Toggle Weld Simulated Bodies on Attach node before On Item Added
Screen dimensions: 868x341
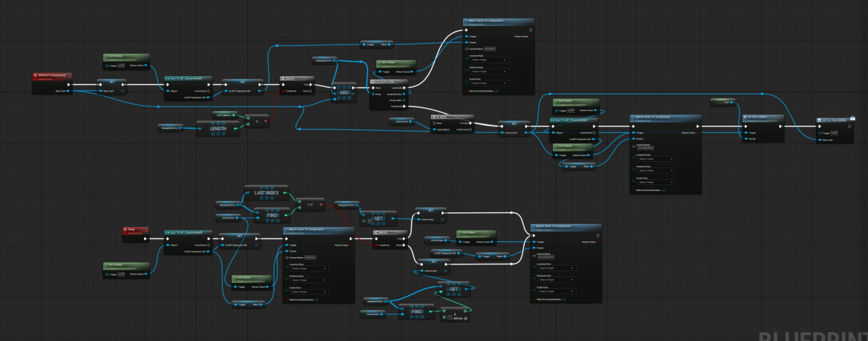[663, 190]
